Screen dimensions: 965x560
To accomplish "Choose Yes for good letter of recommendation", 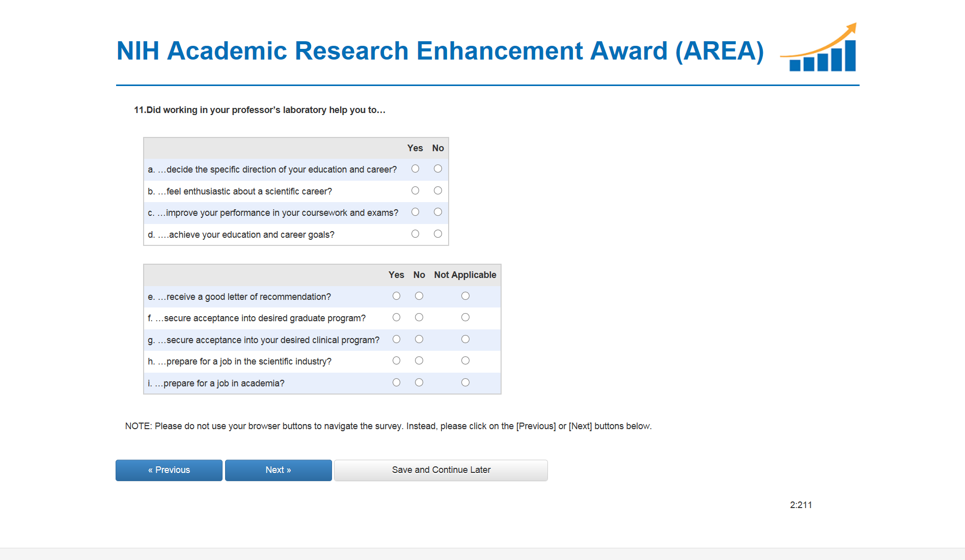I will pos(397,296).
